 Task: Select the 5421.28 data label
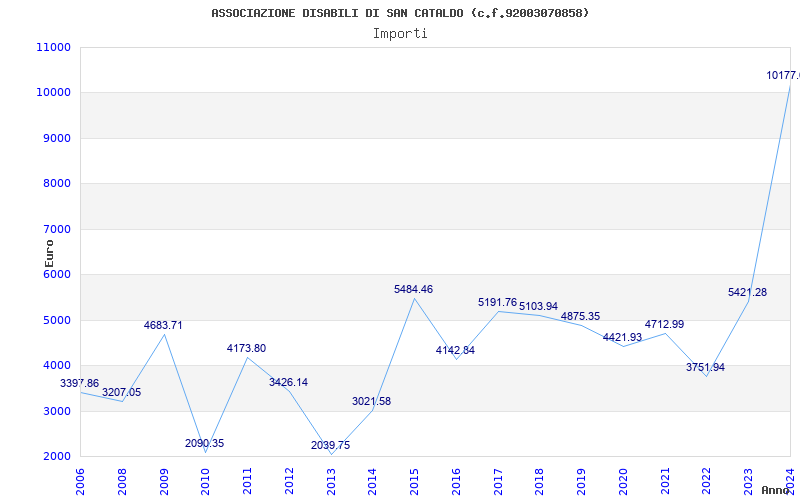pos(747,292)
